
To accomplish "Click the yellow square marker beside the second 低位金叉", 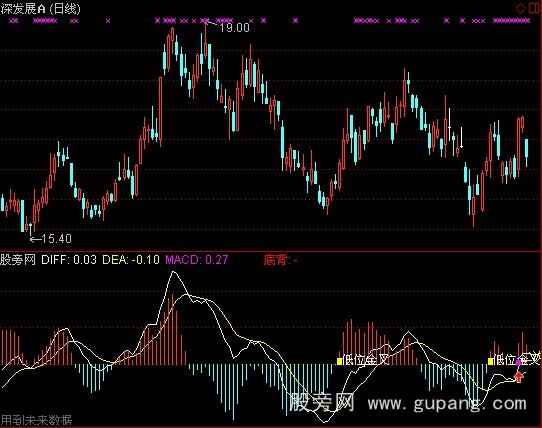I will point(490,361).
